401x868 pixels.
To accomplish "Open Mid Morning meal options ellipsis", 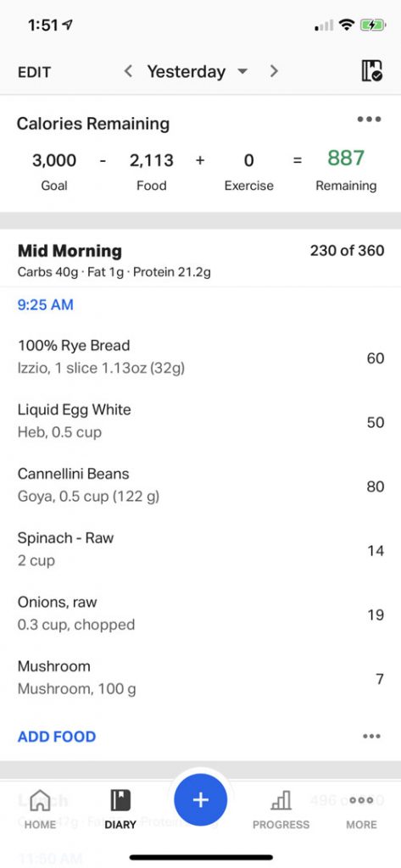I will pos(371,737).
